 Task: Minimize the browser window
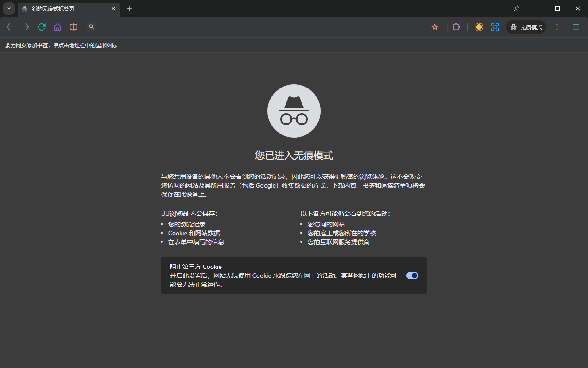point(537,8)
